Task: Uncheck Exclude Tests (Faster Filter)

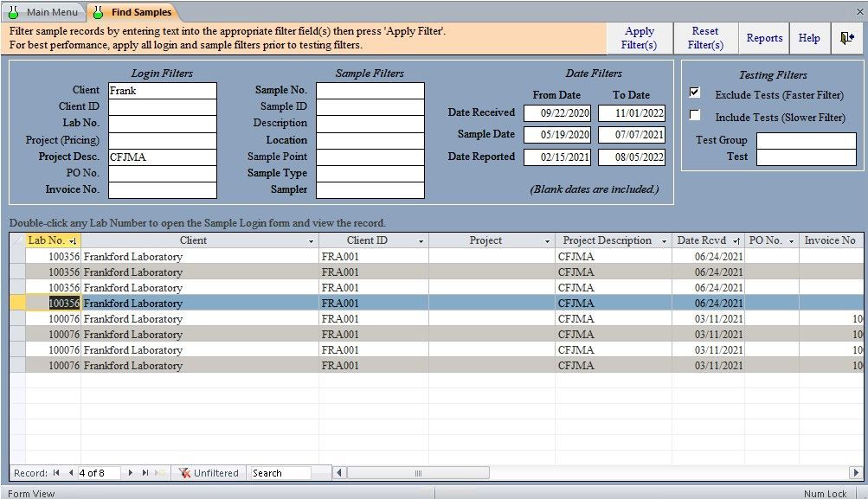Action: pyautogui.click(x=695, y=93)
